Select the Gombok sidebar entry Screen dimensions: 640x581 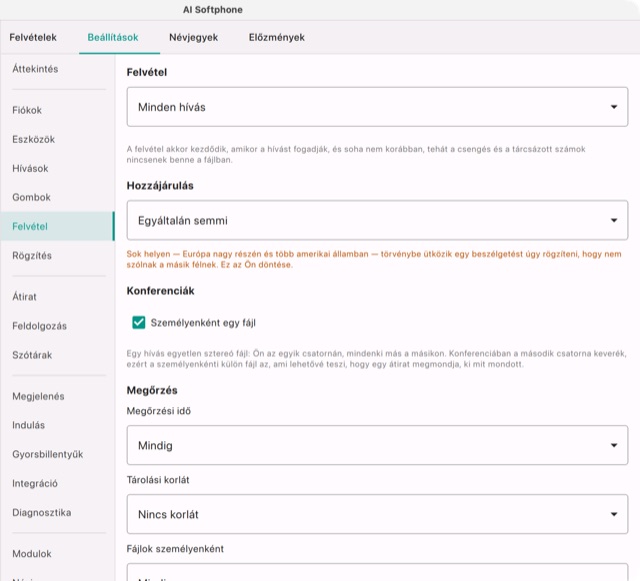tap(58, 197)
